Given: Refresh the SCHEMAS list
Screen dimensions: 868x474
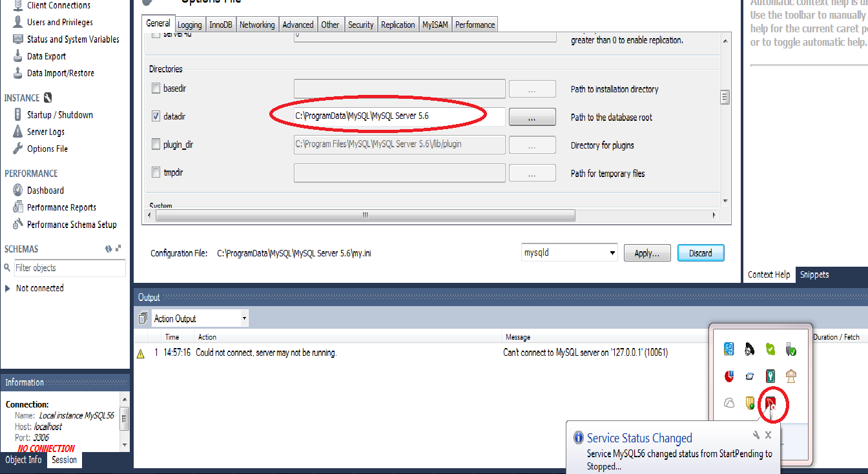Looking at the screenshot, I should [x=108, y=249].
